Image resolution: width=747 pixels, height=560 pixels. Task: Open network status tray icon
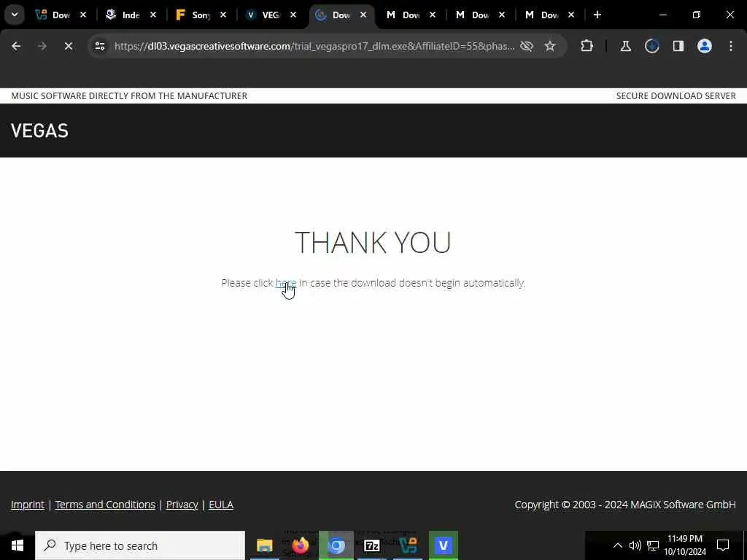(x=653, y=545)
